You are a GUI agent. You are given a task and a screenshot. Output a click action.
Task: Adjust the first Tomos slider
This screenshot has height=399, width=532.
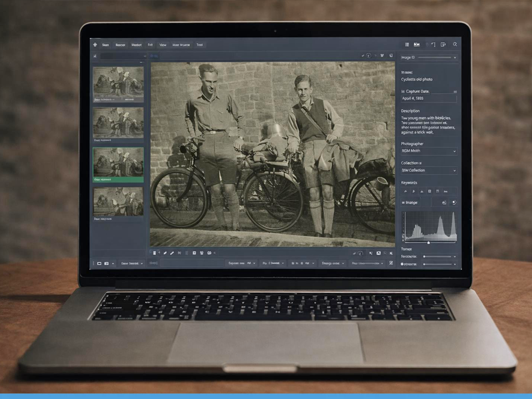pyautogui.click(x=437, y=257)
